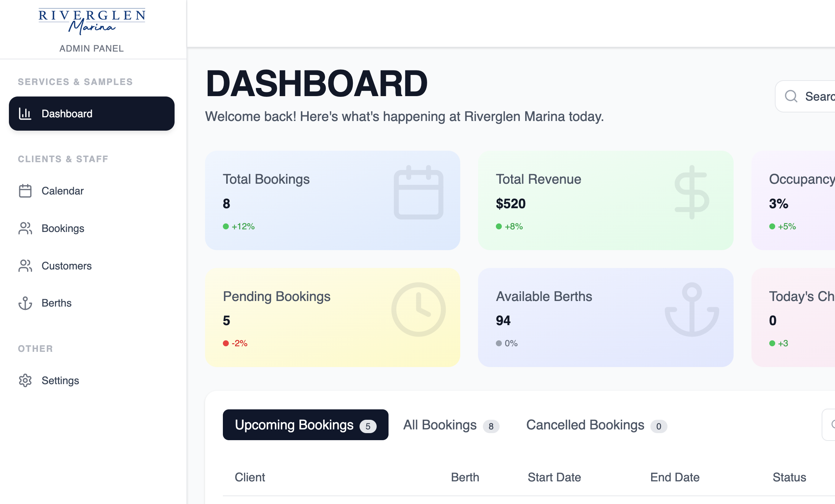Viewport: 835px width, 504px height.
Task: Click the Client column header
Action: [x=250, y=477]
